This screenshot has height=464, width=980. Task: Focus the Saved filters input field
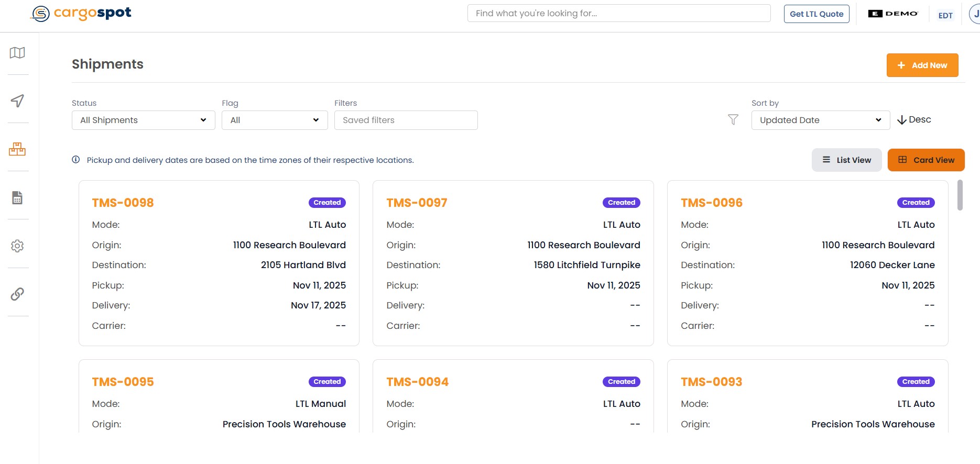click(406, 120)
